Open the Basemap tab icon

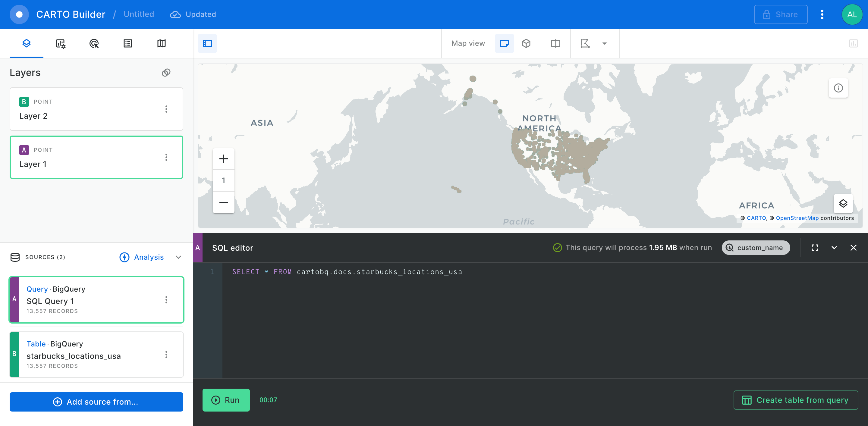click(162, 43)
